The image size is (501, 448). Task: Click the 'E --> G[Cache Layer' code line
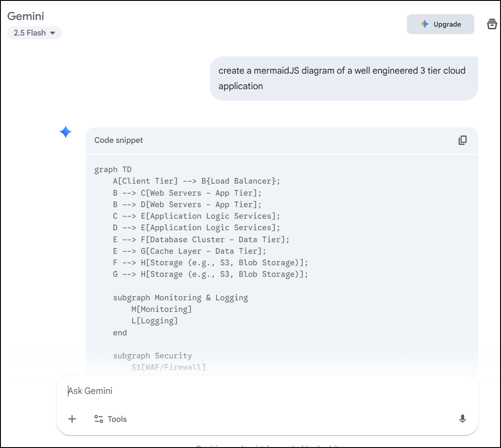pos(189,251)
